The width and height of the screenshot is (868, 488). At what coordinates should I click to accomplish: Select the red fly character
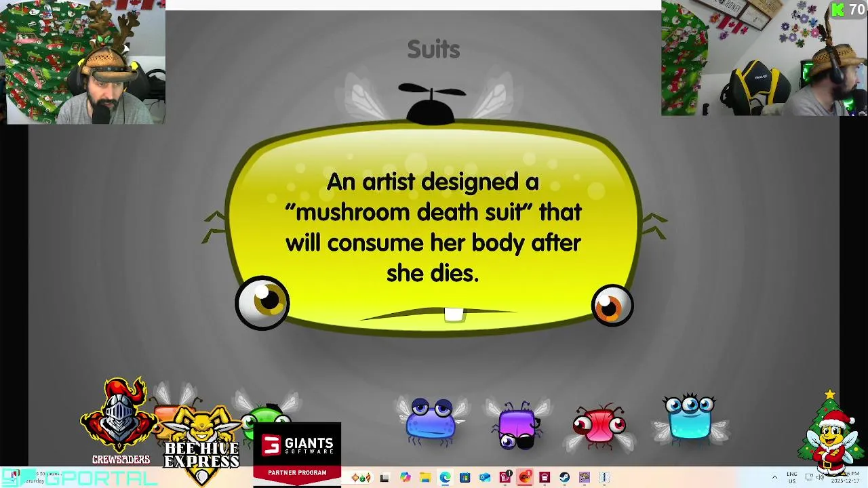[599, 426]
